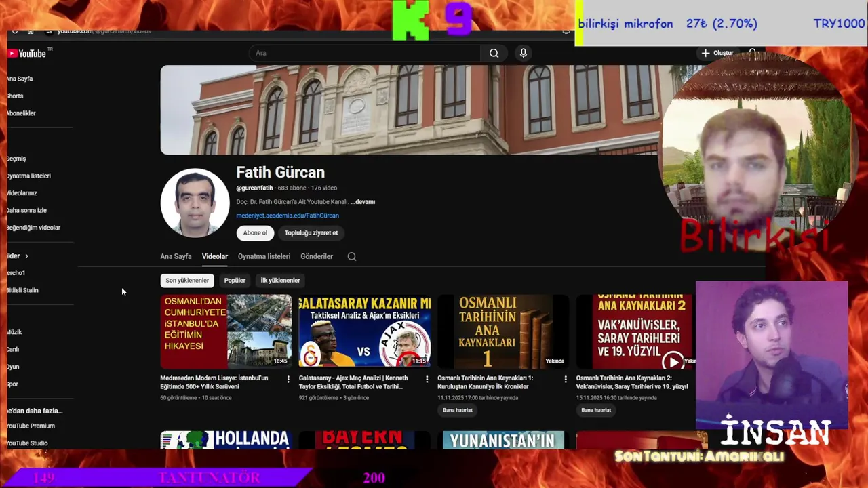Open the HOLLANDA video thumbnail
The height and width of the screenshot is (488, 868).
coord(226,440)
